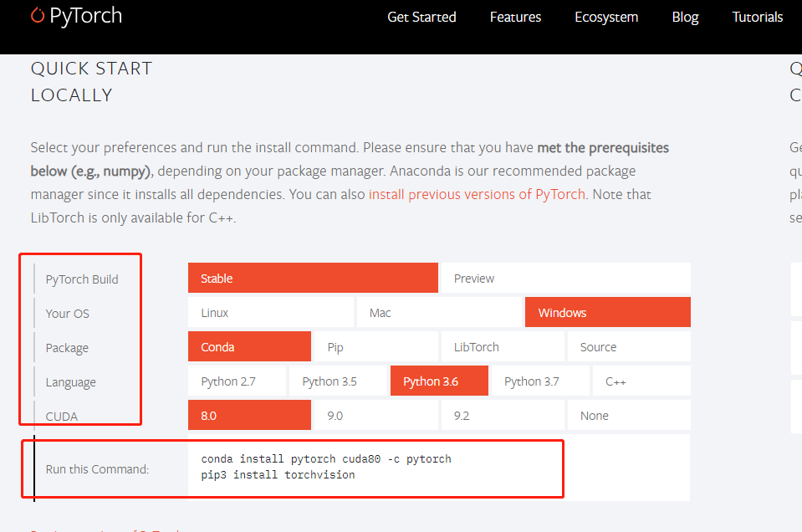Select the LibTorch package option
The width and height of the screenshot is (802, 532).
(503, 347)
